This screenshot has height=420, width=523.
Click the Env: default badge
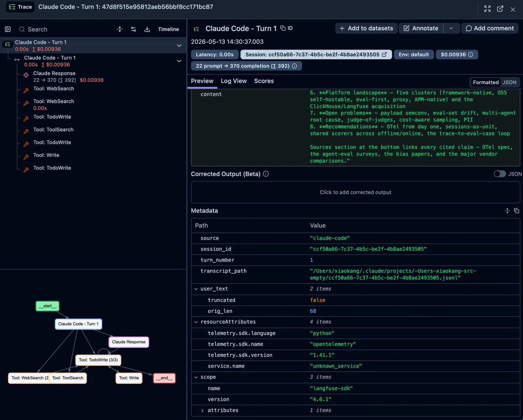click(414, 54)
